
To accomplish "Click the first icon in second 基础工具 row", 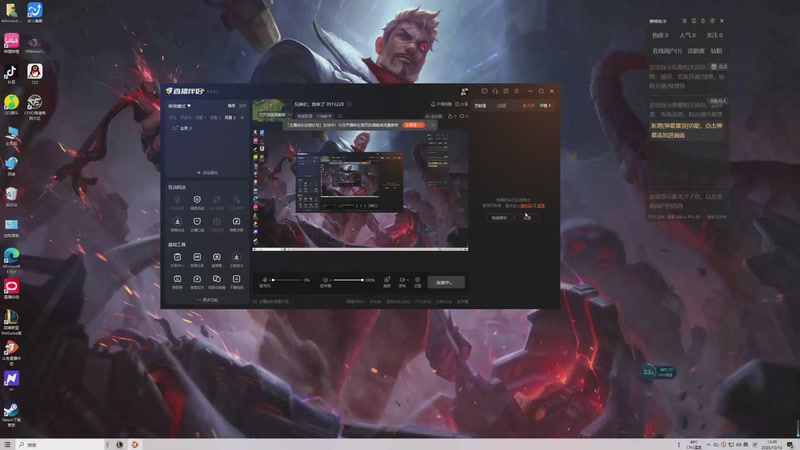I will (177, 279).
